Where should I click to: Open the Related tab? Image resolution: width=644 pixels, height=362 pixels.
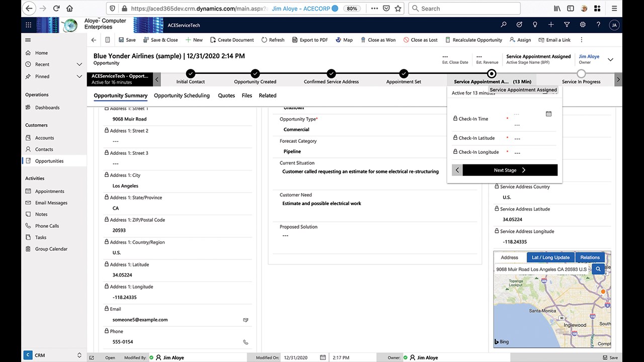click(x=268, y=96)
